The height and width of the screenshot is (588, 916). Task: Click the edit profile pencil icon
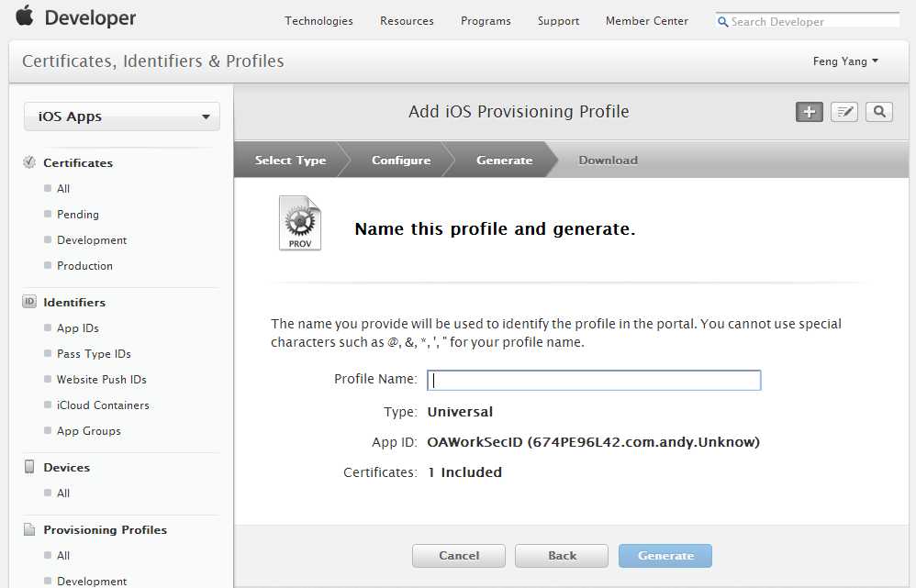(x=844, y=112)
